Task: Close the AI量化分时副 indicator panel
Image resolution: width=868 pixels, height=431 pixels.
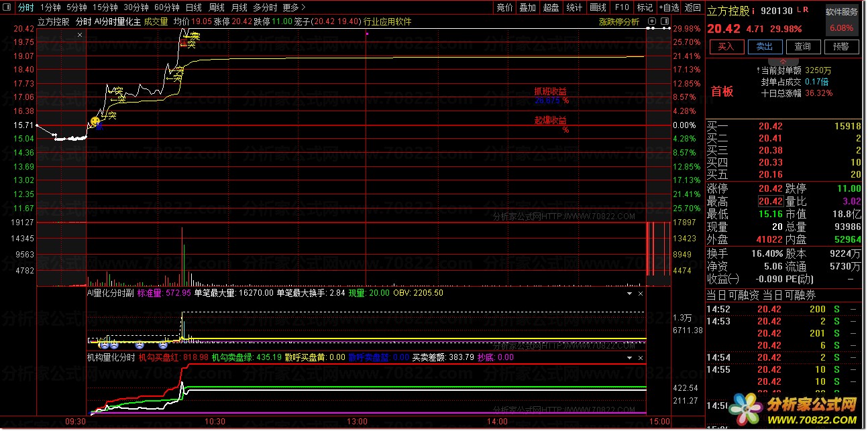Action: click(641, 294)
